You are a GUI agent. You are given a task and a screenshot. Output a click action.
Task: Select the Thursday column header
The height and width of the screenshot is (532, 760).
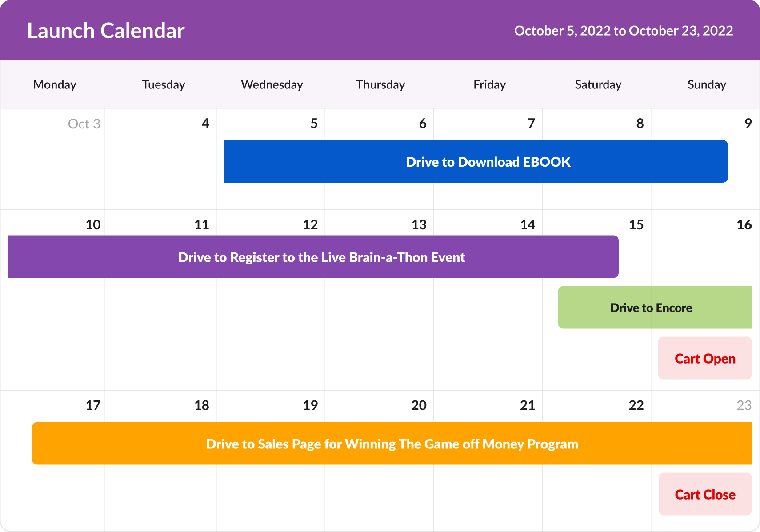coord(380,84)
